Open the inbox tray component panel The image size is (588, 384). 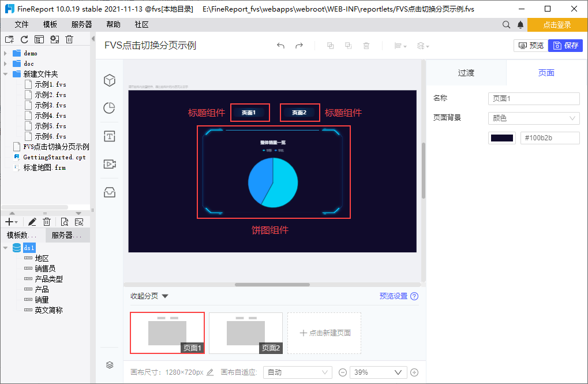coord(110,192)
